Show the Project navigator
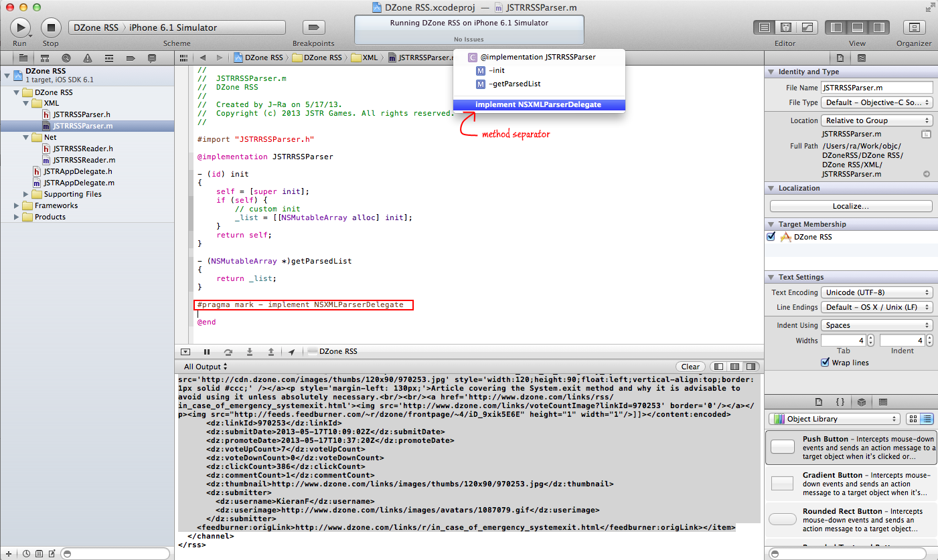 pyautogui.click(x=23, y=58)
